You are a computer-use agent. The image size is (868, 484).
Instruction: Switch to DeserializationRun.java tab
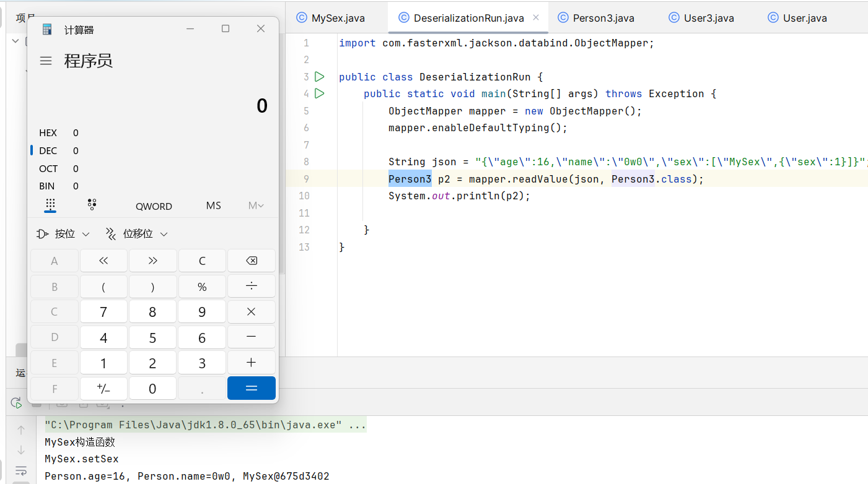click(468, 17)
